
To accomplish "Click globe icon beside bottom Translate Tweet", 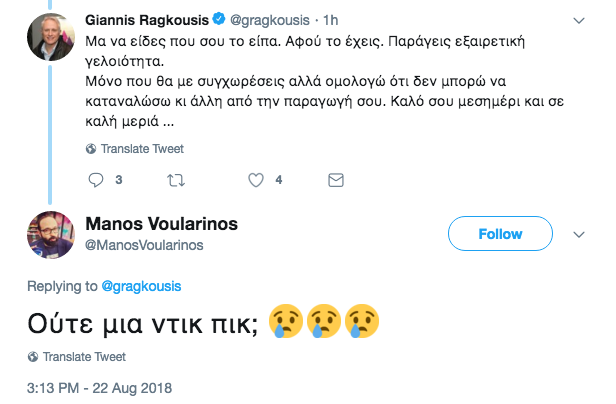I will click(33, 357).
